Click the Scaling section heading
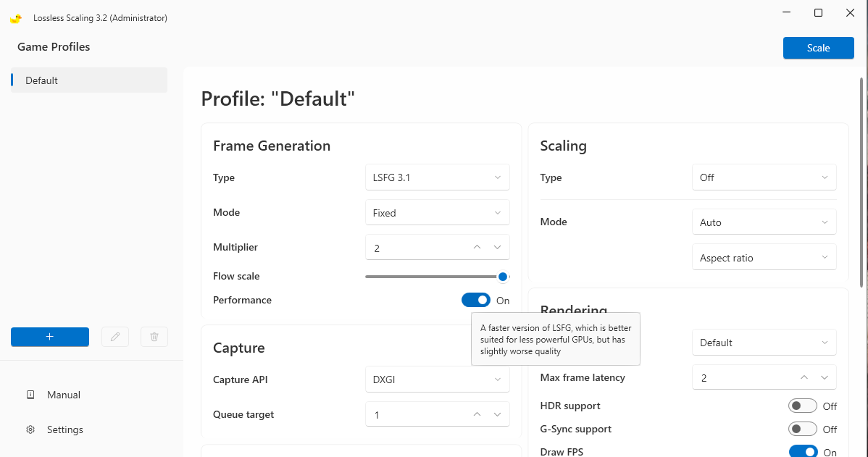This screenshot has width=868, height=457. pos(564,146)
